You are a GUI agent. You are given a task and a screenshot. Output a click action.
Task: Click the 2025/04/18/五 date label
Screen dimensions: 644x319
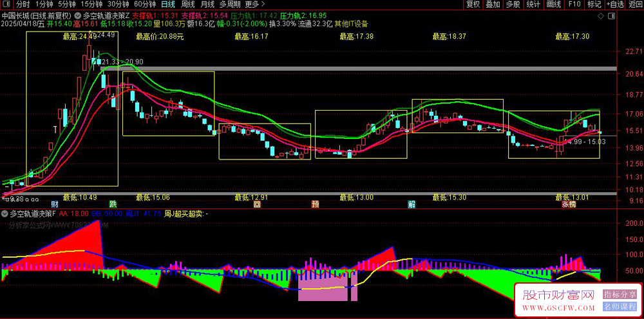22,24
